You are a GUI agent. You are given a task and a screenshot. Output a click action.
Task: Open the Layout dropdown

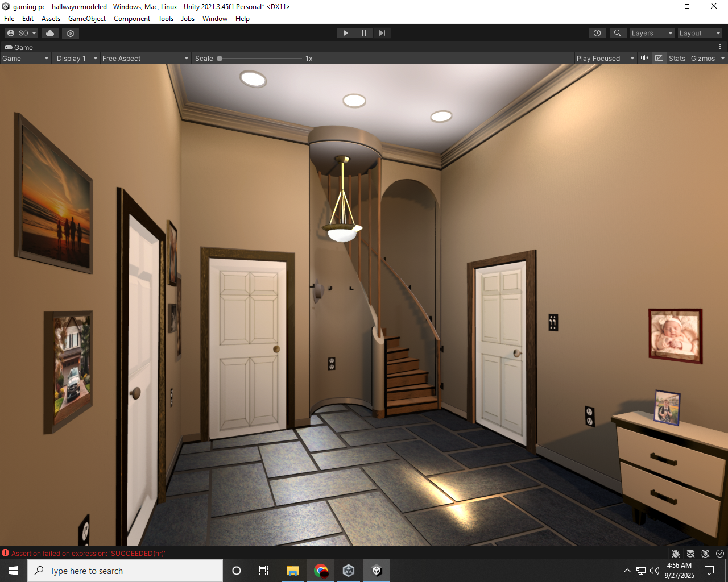point(700,33)
